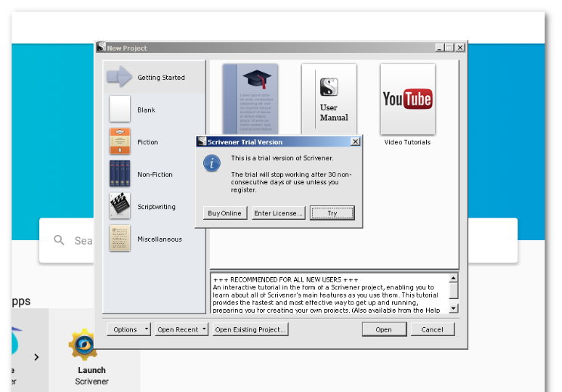562x392 pixels.
Task: Click the description scrollbar thumb
Action: tap(453, 291)
